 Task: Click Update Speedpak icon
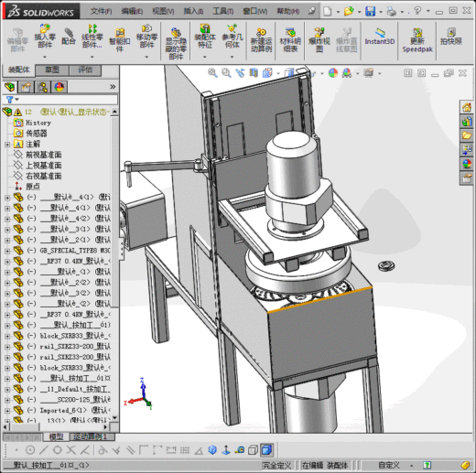point(417,40)
